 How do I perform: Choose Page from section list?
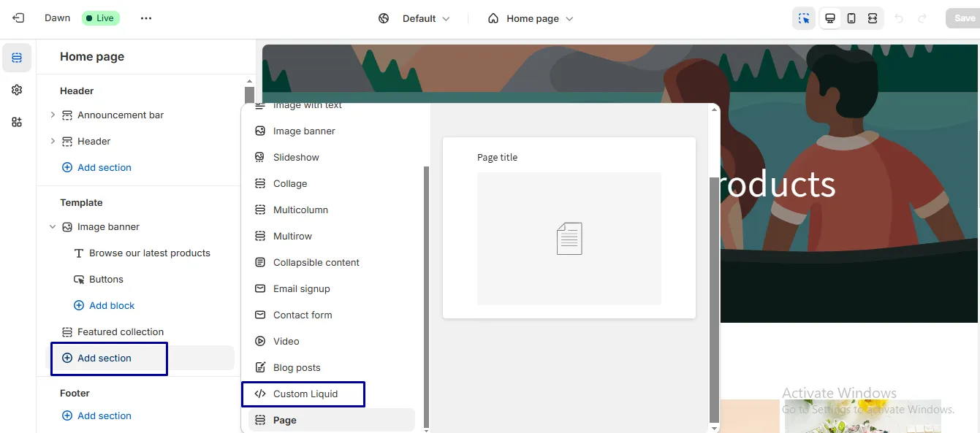click(x=332, y=420)
